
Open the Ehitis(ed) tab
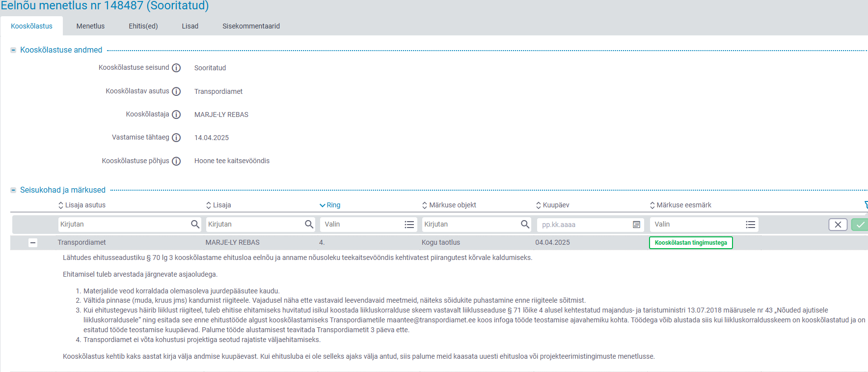coord(143,26)
